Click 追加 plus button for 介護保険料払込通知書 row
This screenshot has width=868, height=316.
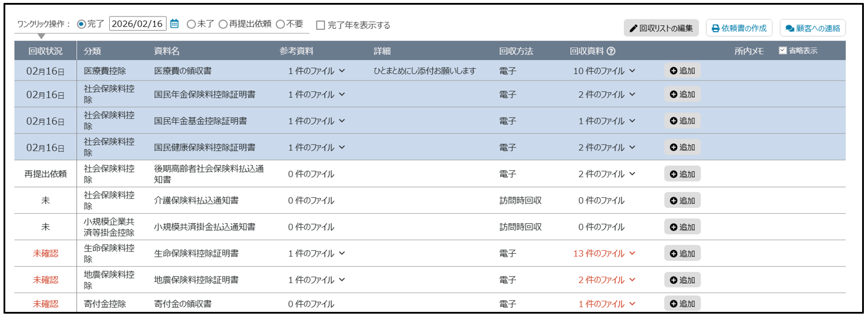pyautogui.click(x=682, y=200)
